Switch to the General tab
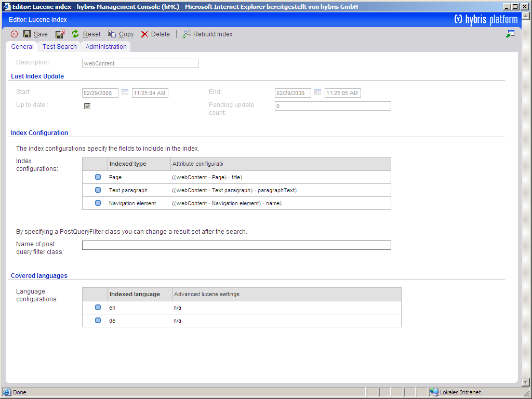 tap(22, 47)
